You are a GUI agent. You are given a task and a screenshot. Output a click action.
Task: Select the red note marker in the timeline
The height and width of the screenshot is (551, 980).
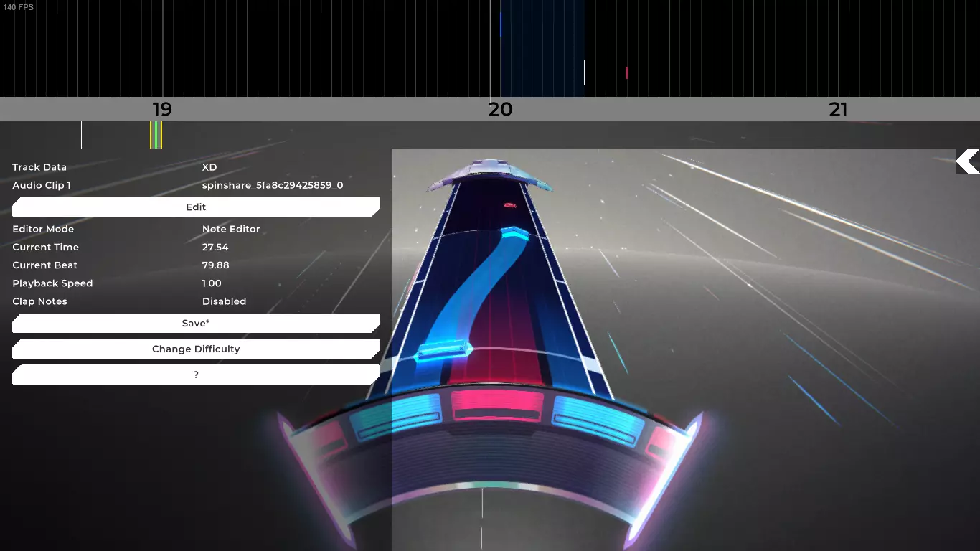[x=627, y=72]
